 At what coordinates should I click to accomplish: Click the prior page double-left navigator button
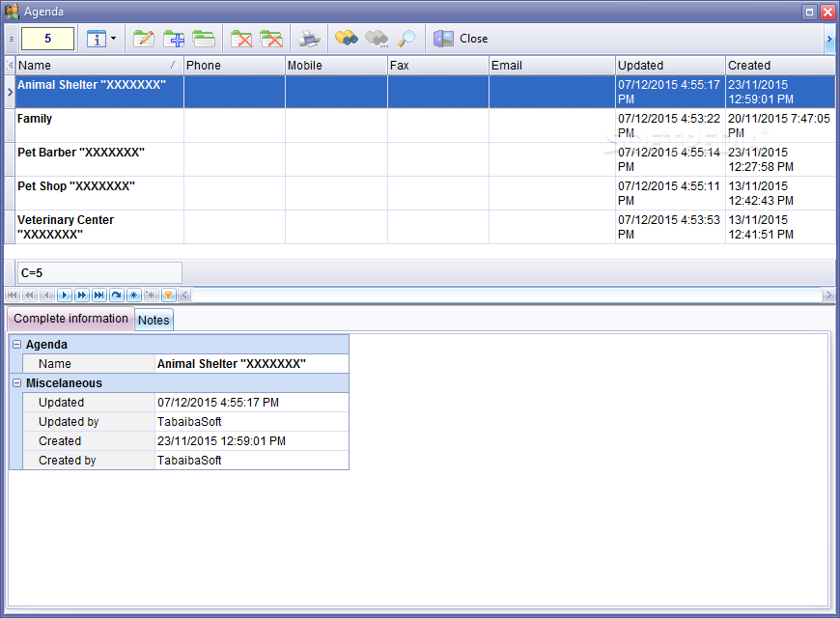pyautogui.click(x=30, y=295)
